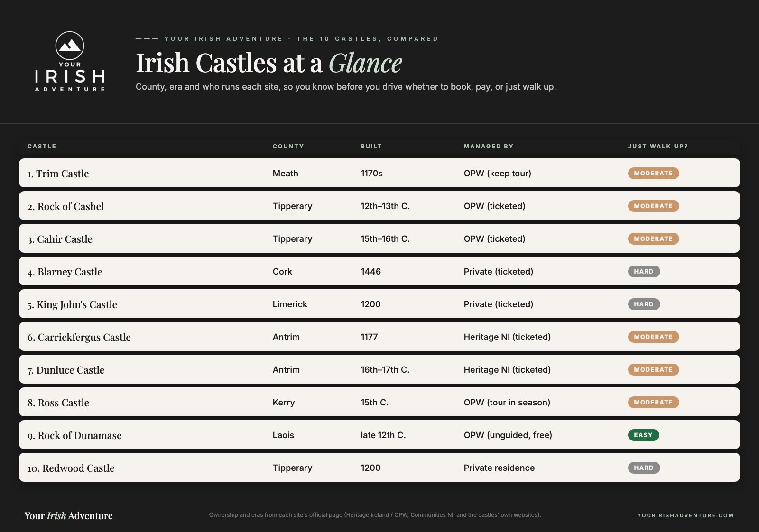Click the '12th–13th C.' built cell
The width and height of the screenshot is (759, 532).
pos(385,206)
